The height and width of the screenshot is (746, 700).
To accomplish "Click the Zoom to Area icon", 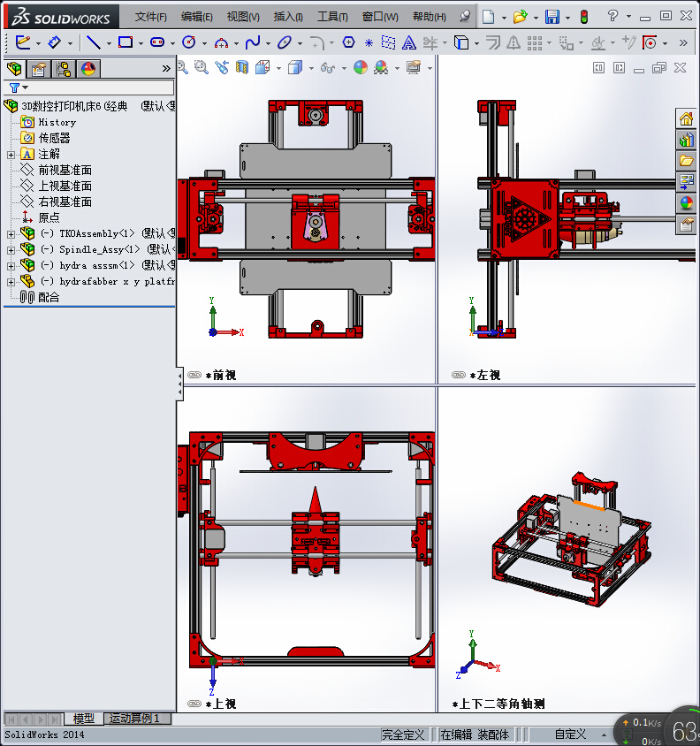I will coord(202,67).
